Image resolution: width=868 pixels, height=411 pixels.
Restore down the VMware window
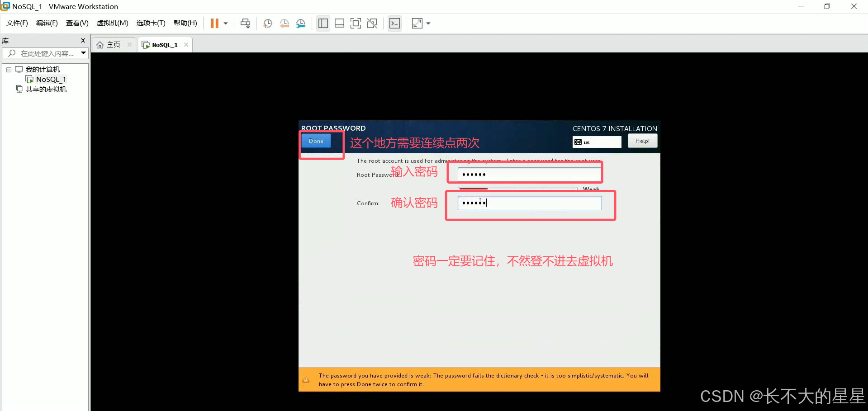click(827, 6)
